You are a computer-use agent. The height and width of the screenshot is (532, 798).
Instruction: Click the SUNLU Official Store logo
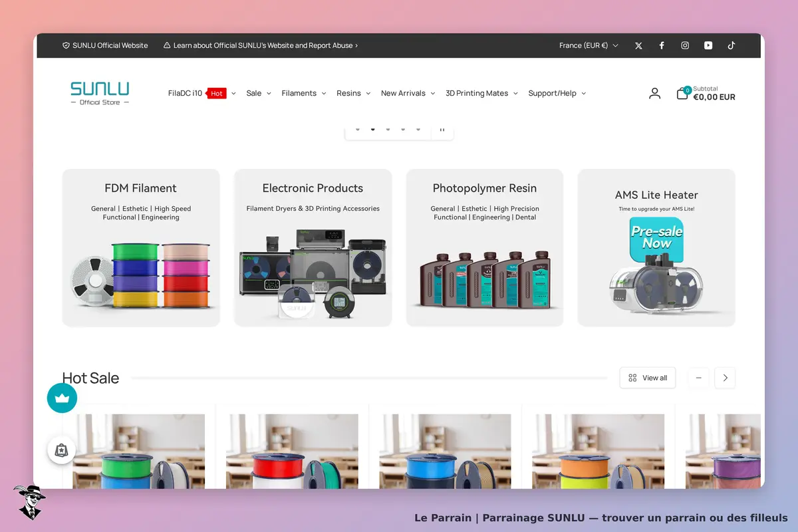(x=100, y=93)
